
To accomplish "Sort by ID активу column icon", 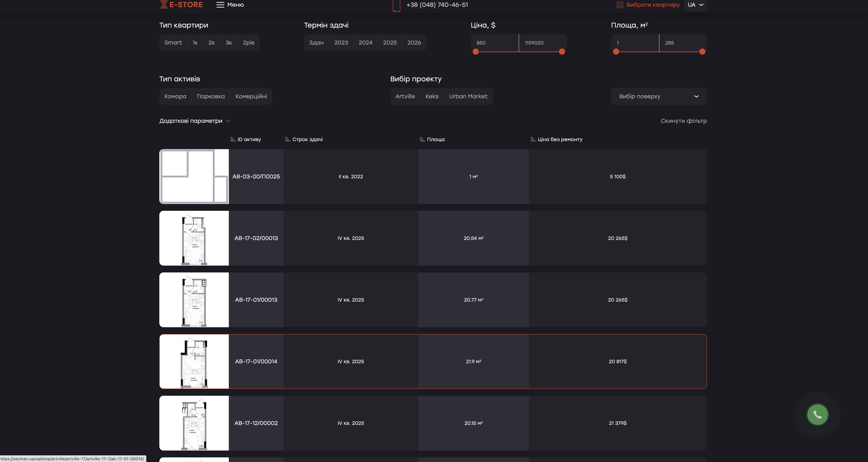I will coord(233,139).
